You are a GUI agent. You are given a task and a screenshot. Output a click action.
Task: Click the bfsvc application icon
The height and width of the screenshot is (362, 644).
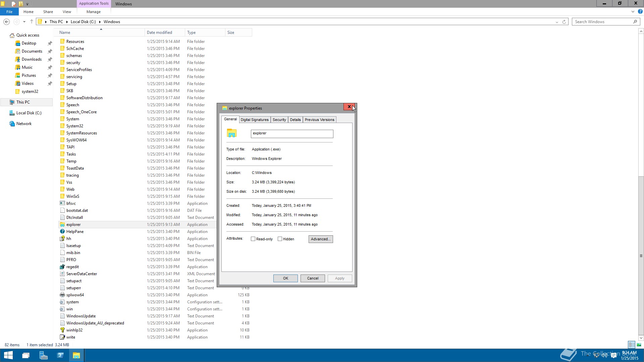coord(62,203)
